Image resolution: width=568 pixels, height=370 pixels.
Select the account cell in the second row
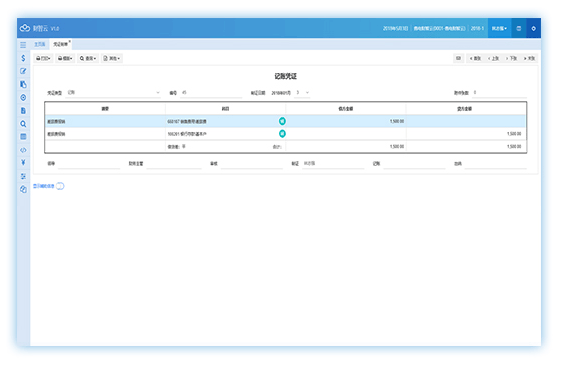coord(225,134)
